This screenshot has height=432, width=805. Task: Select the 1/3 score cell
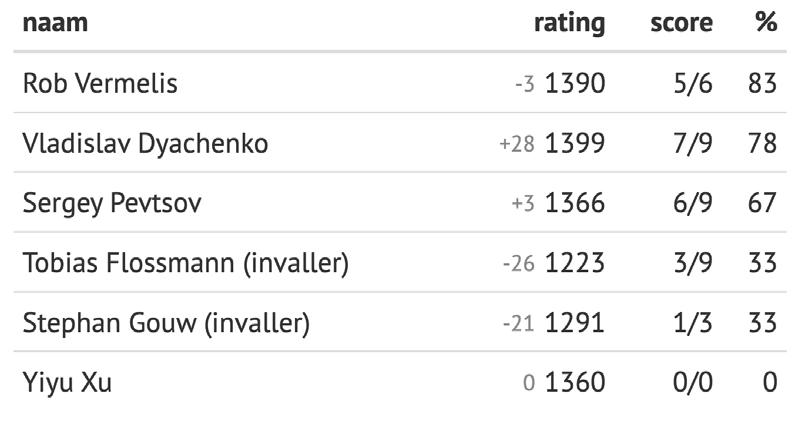click(693, 323)
